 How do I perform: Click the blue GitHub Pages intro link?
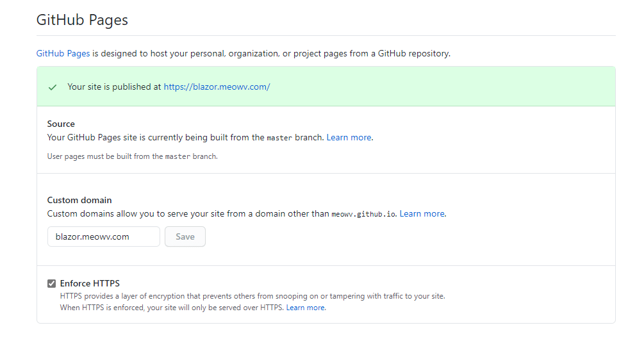pyautogui.click(x=63, y=53)
